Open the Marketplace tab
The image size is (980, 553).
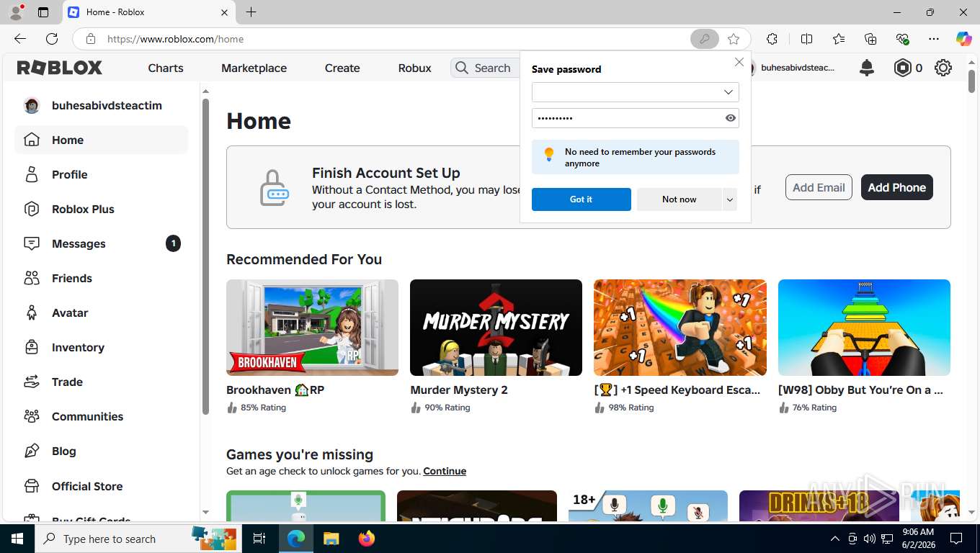(x=254, y=68)
